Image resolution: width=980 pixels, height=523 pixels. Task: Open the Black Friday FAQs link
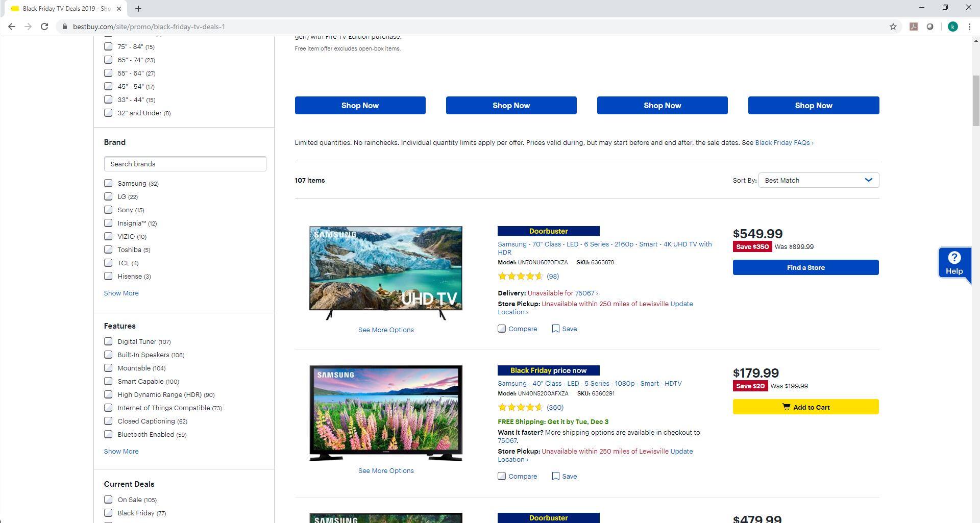point(783,143)
